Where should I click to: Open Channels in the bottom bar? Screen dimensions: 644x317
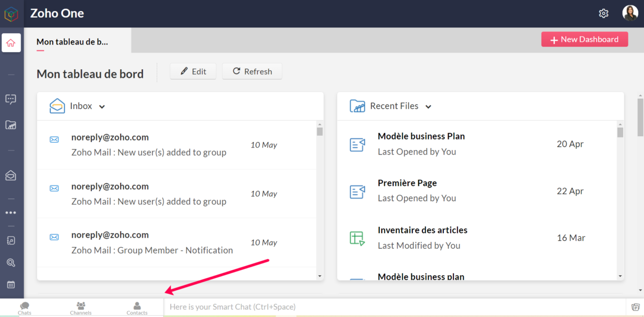[80, 308]
